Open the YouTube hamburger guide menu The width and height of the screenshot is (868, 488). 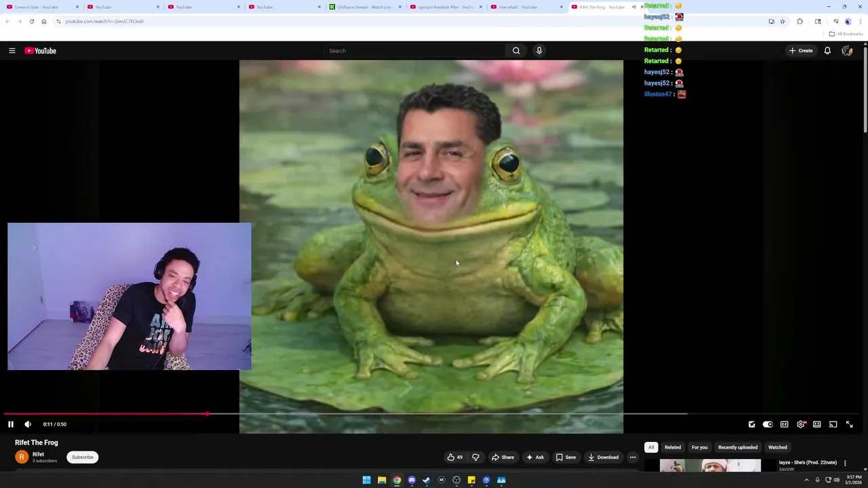click(x=12, y=51)
